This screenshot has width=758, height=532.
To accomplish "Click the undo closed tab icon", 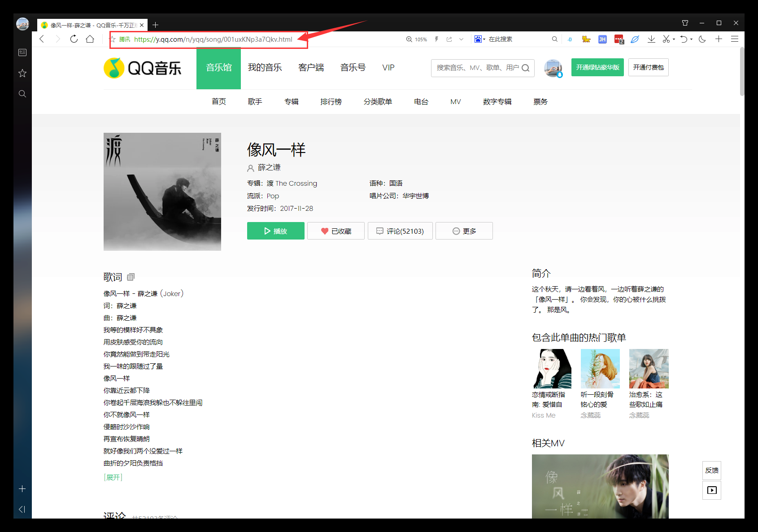I will coord(684,39).
